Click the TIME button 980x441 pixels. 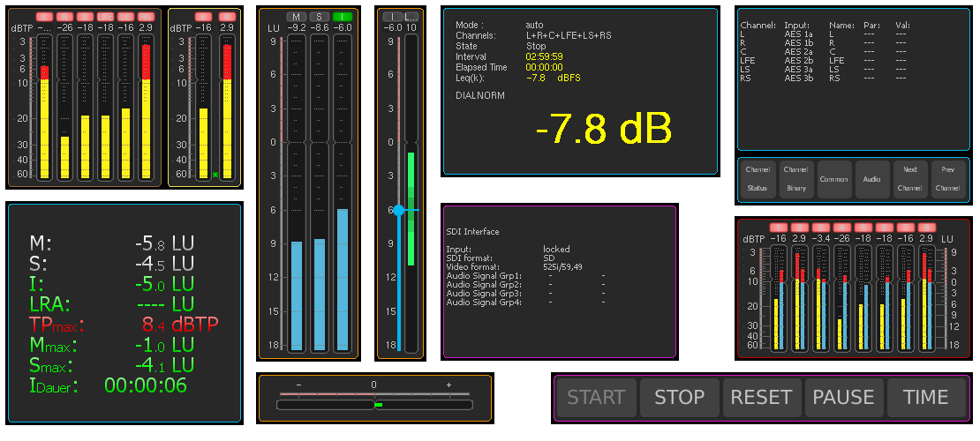click(927, 397)
